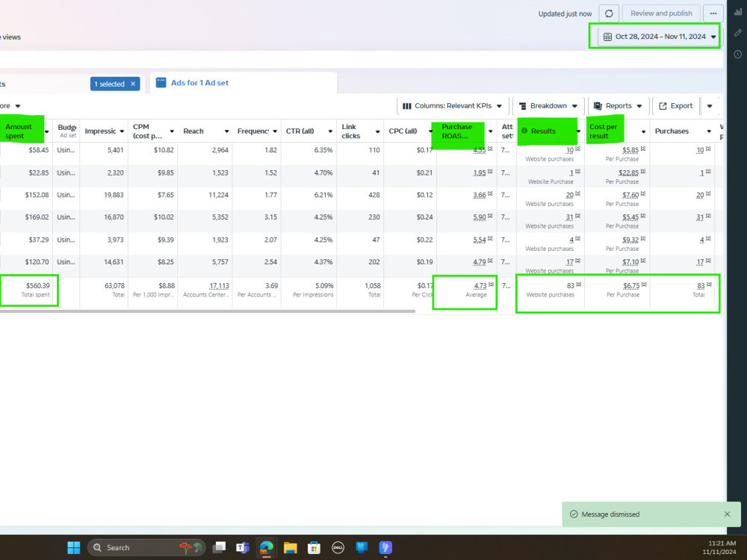The height and width of the screenshot is (560, 747).
Task: Open the charts icon in right sidebar
Action: (738, 13)
